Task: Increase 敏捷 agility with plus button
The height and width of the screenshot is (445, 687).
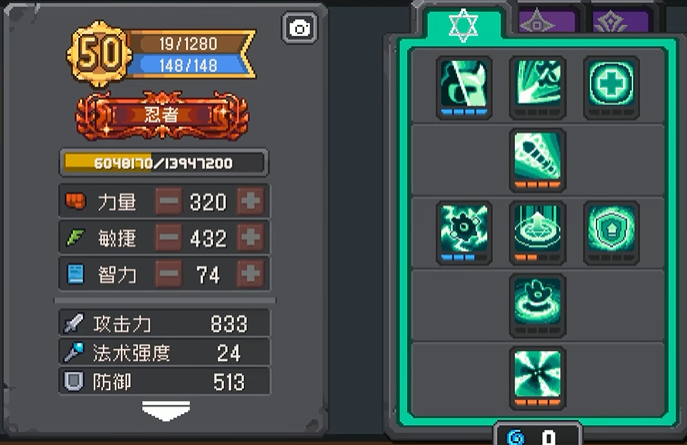Action: (251, 237)
